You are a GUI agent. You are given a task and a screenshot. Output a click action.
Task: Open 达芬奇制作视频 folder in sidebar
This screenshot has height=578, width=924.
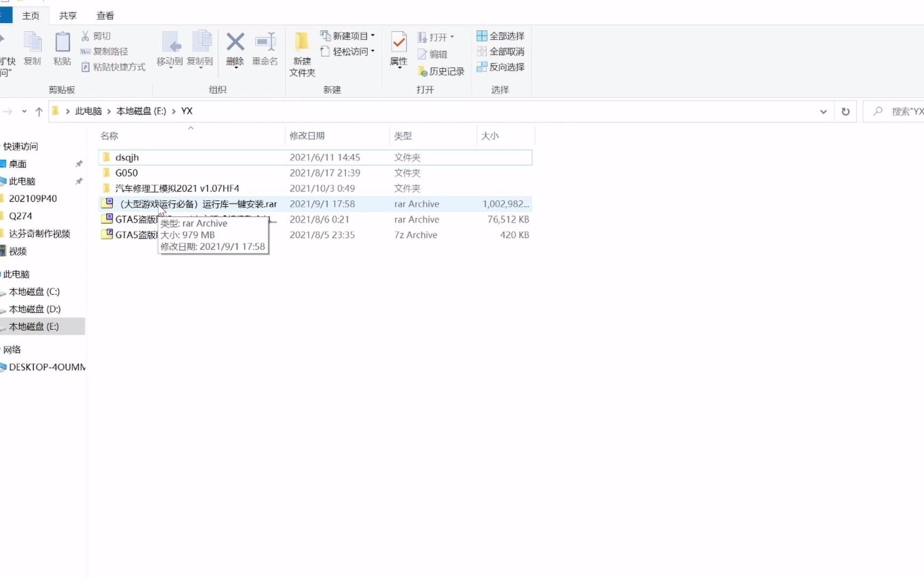(x=39, y=233)
